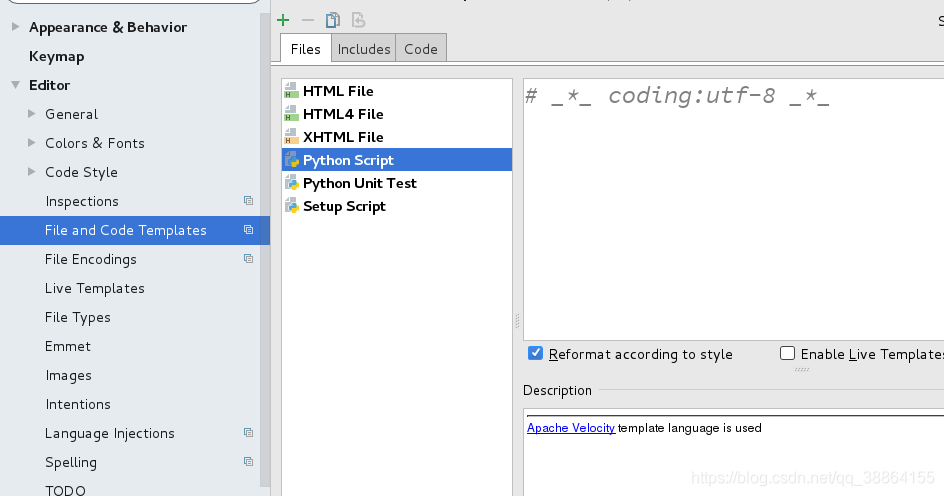
Task: Click project-level icon beside File and Code Templates
Action: 248,229
